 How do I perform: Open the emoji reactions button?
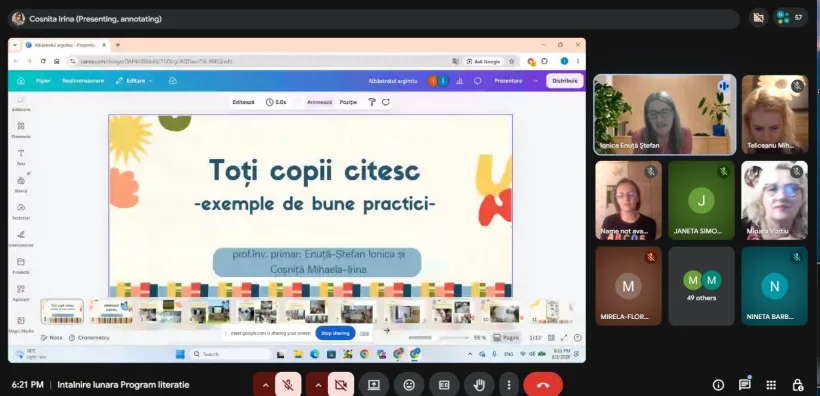(409, 385)
